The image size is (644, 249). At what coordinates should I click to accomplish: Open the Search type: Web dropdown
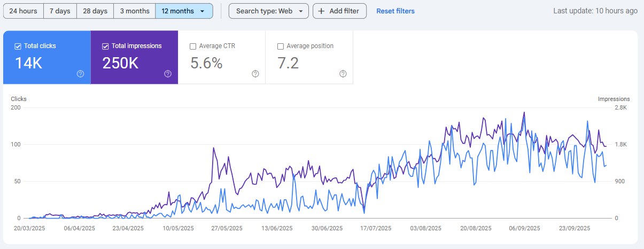[268, 11]
